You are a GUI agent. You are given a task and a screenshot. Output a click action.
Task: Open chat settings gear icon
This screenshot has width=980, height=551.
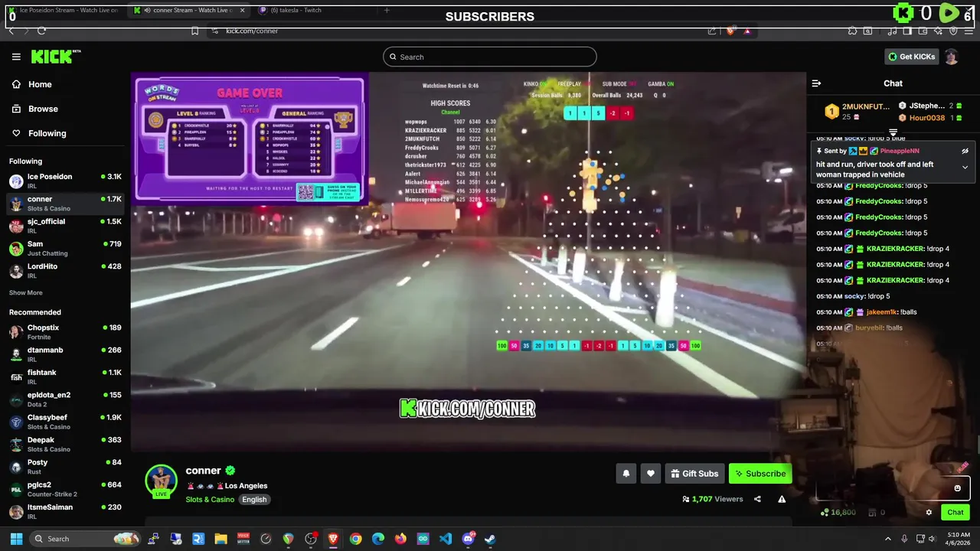tap(929, 513)
